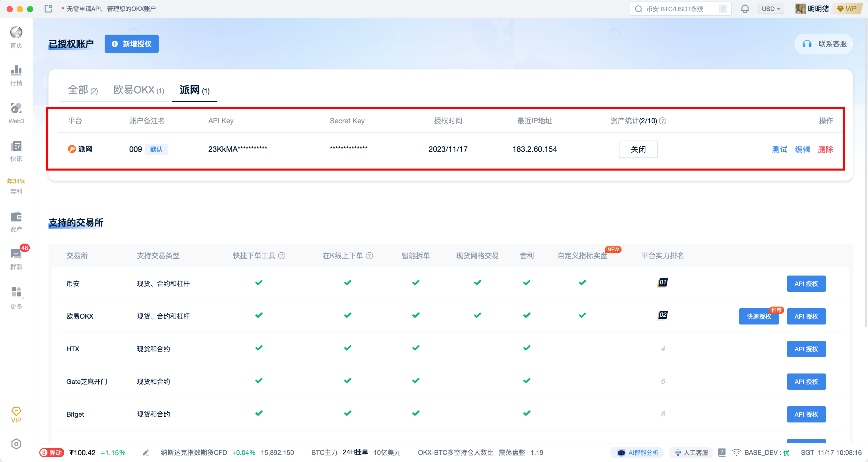Click 快速授权 button for 欧易OKX
Viewport: 868px width, 462px height.
[759, 316]
